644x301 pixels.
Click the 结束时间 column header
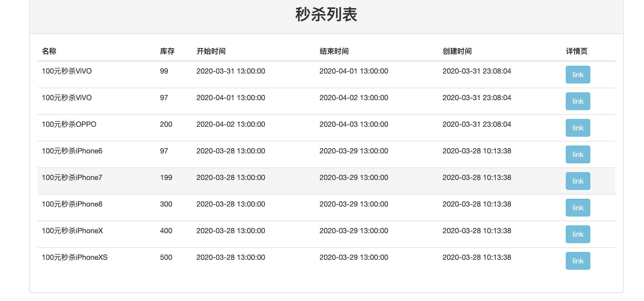(334, 51)
